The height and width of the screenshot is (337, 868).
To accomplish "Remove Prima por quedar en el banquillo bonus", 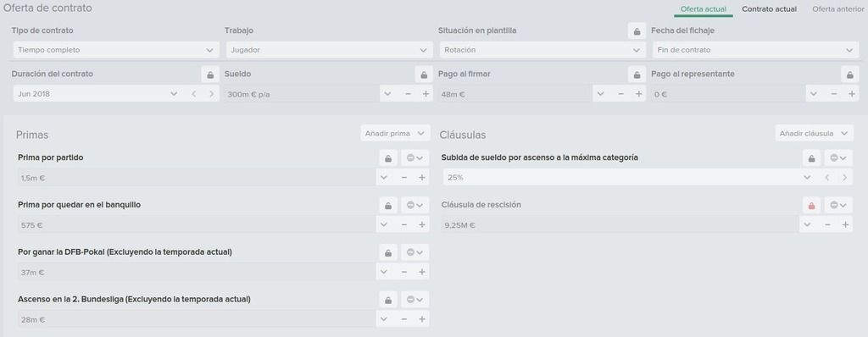I will click(x=415, y=205).
